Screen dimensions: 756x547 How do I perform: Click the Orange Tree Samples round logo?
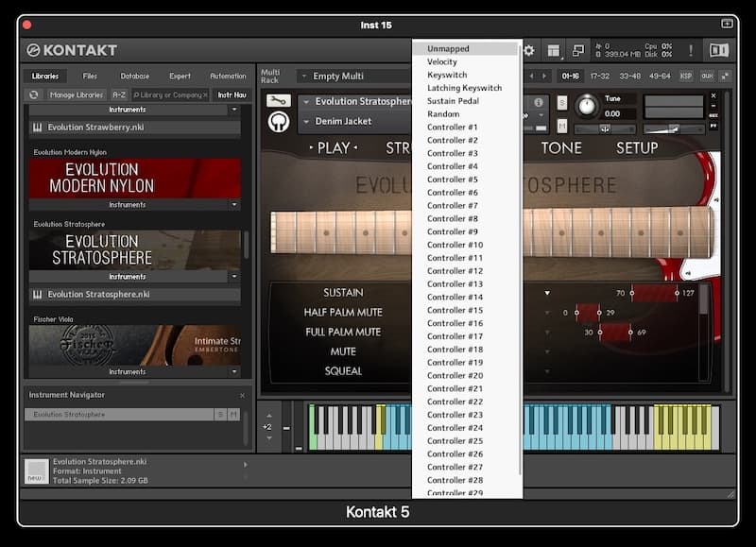point(279,122)
